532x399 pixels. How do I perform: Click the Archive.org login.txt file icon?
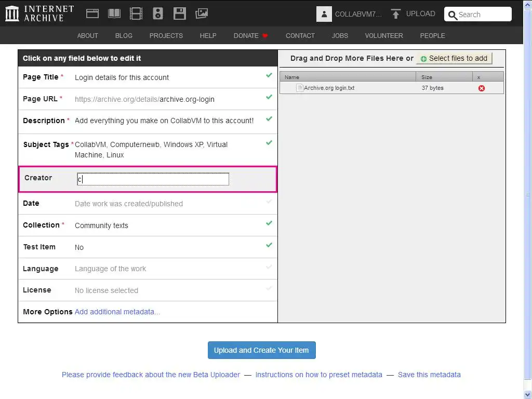pos(299,88)
